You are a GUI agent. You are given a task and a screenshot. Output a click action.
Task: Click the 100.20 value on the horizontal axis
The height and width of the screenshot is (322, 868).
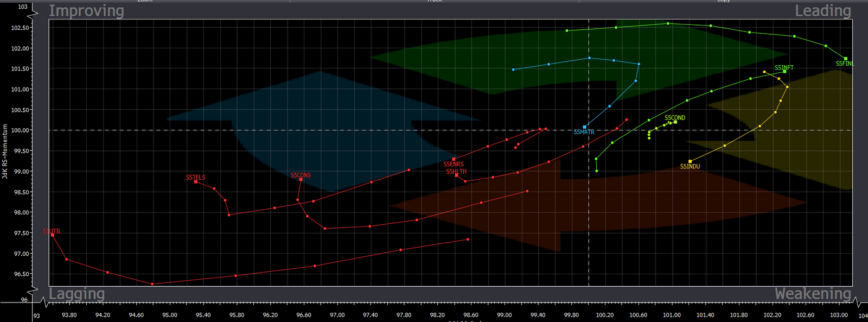[605, 315]
